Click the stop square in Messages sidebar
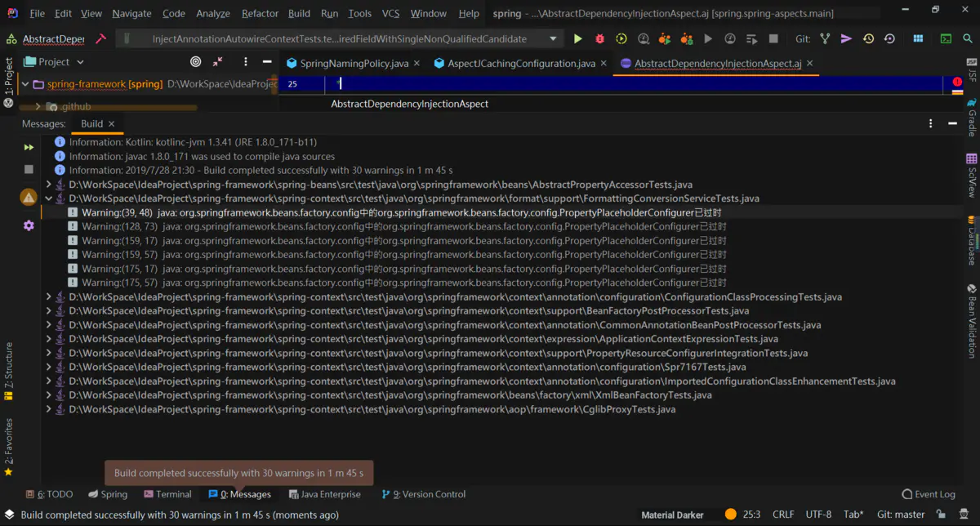This screenshot has width=980, height=526. (x=29, y=169)
